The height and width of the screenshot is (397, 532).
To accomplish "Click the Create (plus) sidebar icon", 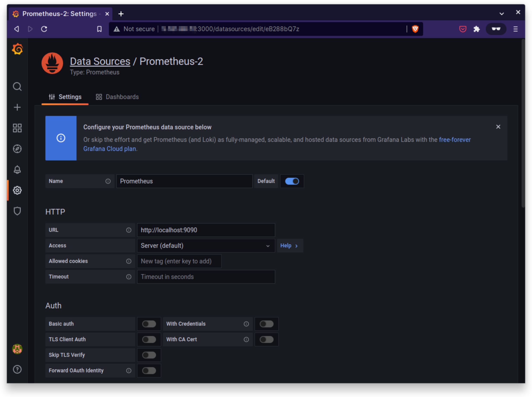I will click(x=17, y=107).
